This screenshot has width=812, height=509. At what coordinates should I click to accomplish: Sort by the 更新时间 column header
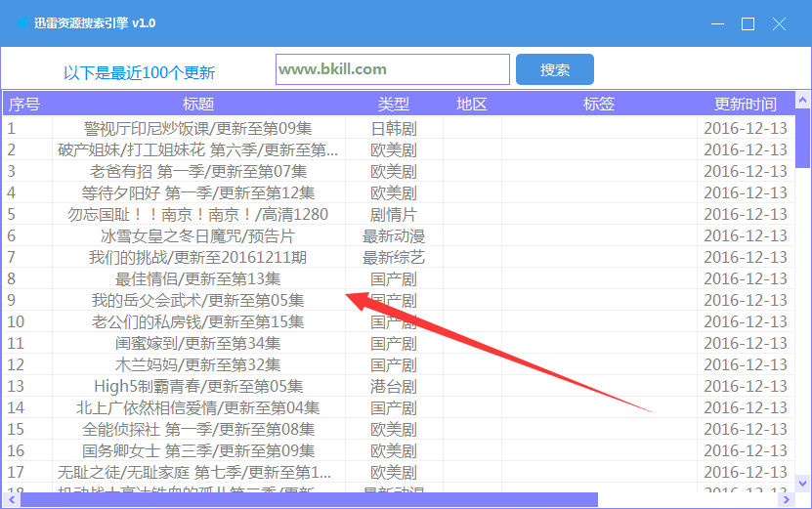[746, 105]
